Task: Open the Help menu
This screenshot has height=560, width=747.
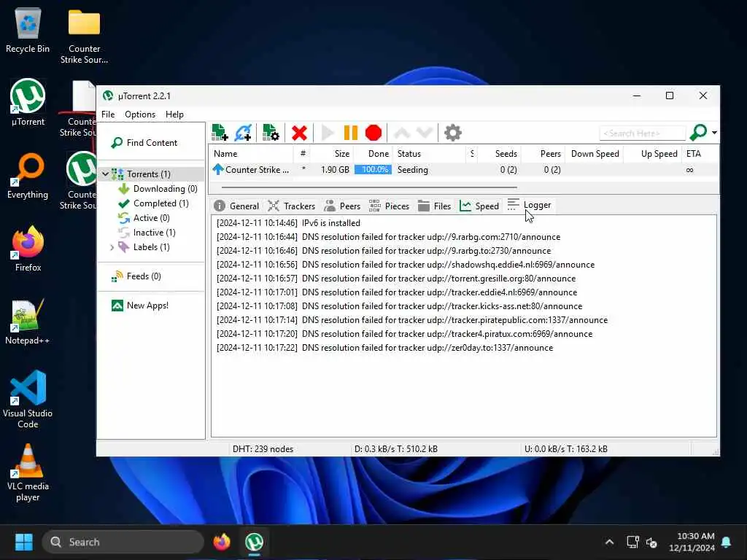Action: pos(174,114)
